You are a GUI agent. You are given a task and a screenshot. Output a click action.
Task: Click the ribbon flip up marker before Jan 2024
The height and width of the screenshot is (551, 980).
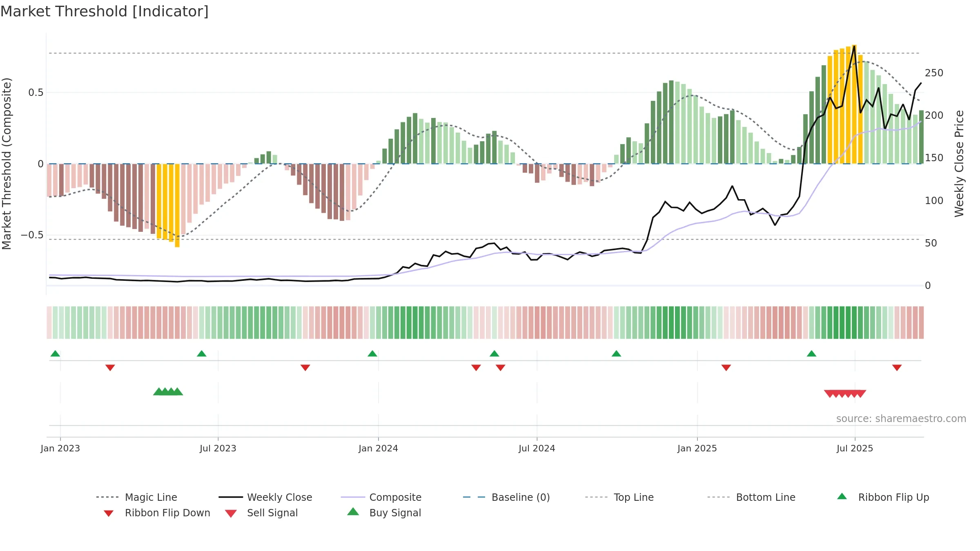[x=372, y=353]
